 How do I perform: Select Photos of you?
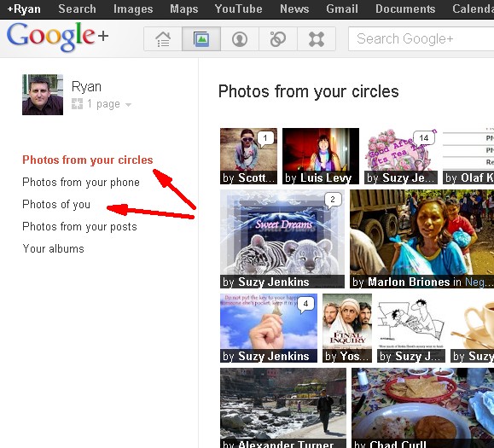(56, 205)
